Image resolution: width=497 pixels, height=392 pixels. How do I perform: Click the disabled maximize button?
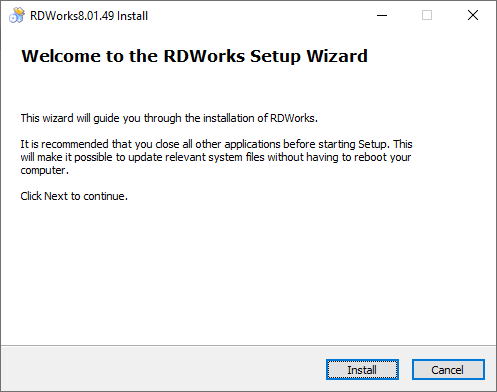tap(427, 15)
